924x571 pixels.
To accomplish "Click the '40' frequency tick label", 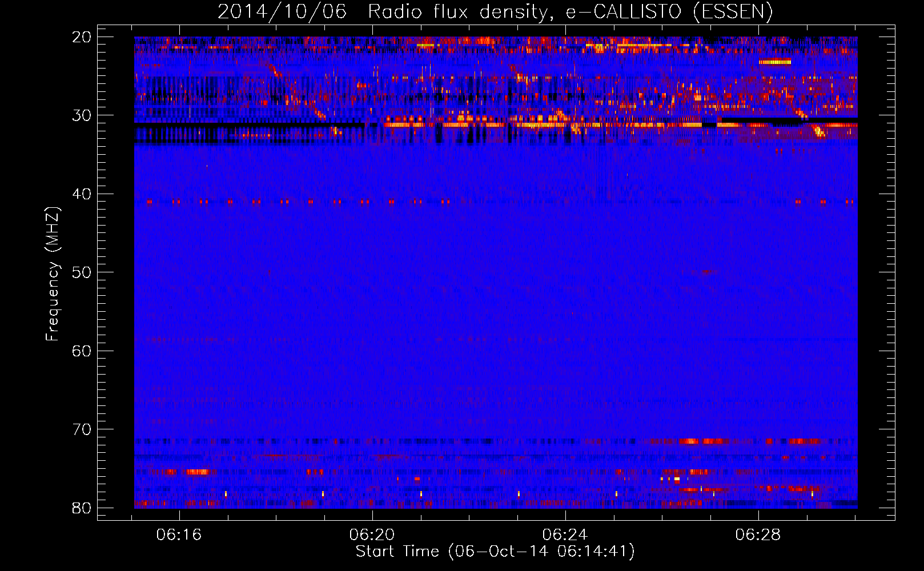I will coord(82,194).
